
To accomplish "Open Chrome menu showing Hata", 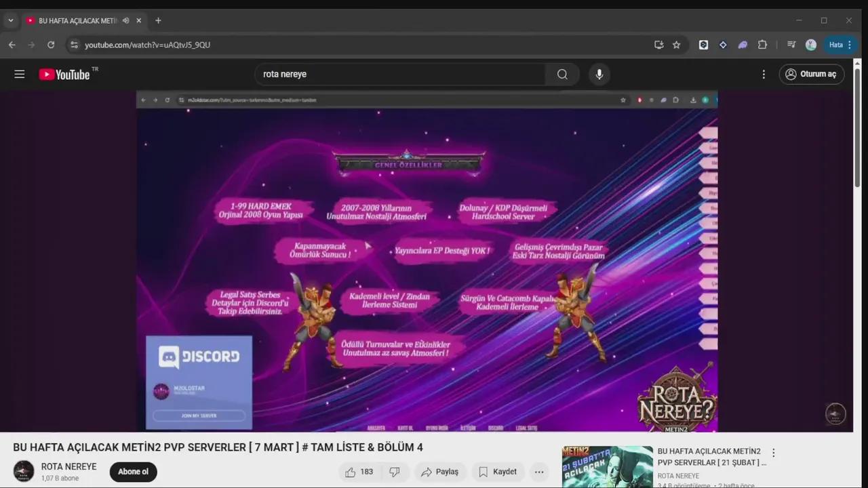I will [841, 45].
